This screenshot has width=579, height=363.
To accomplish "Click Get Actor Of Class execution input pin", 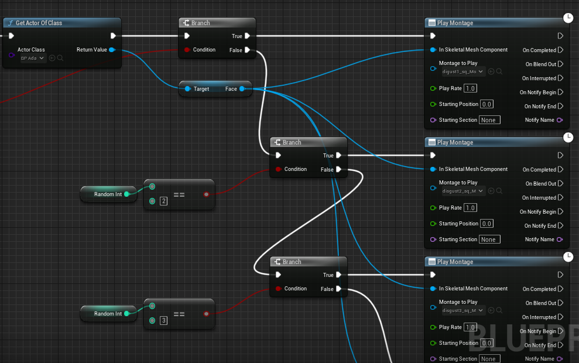I will (x=11, y=36).
